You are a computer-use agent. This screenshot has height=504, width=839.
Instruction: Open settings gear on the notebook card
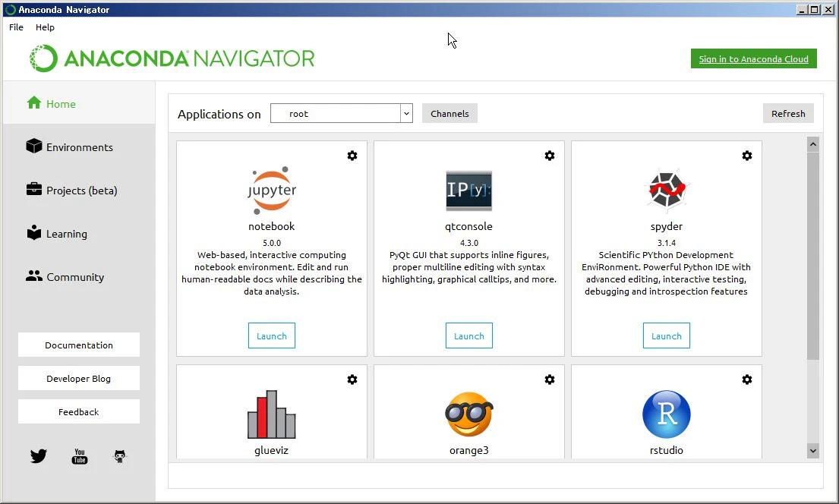(x=352, y=156)
